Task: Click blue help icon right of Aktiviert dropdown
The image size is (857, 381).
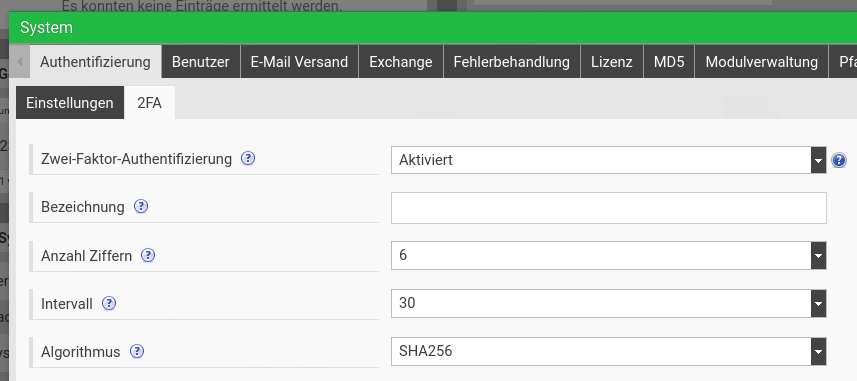Action: coord(838,160)
